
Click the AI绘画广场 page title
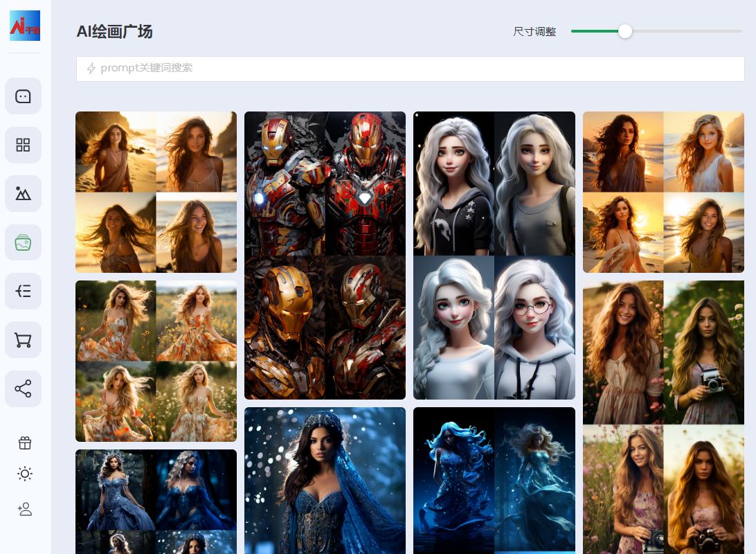click(x=115, y=32)
